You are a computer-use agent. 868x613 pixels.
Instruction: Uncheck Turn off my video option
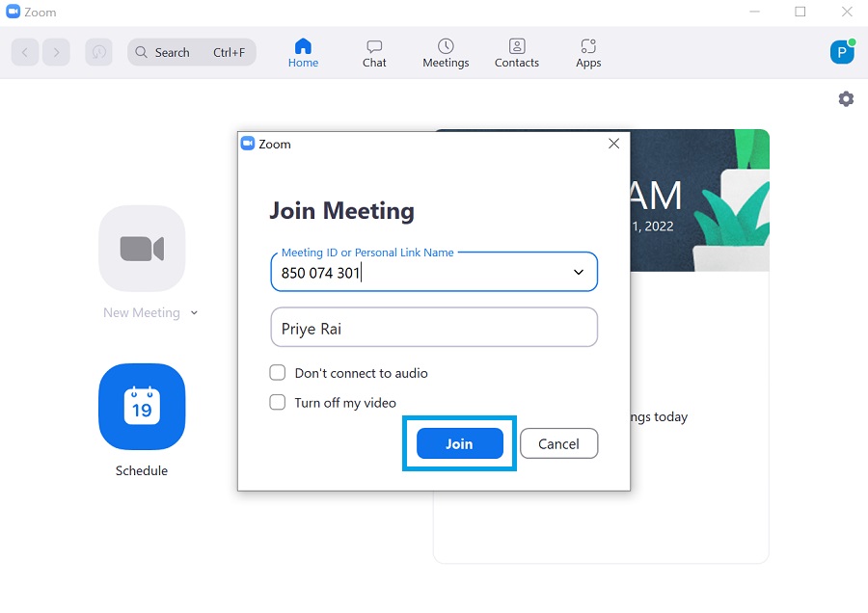[278, 403]
